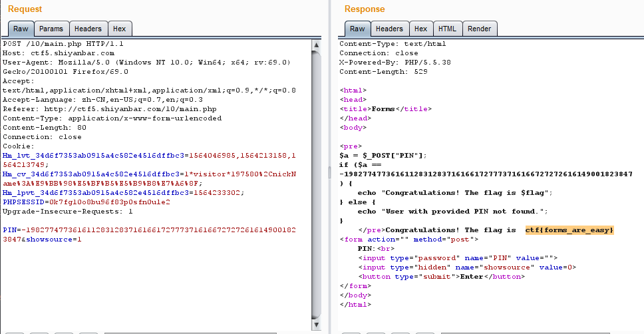This screenshot has height=334, width=644.
Task: Click the Response panel heading
Action: click(365, 9)
